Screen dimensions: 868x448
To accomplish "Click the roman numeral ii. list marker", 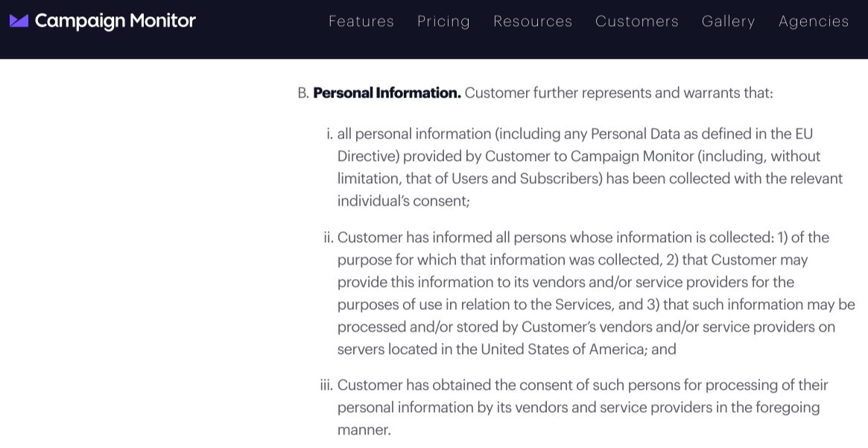I will pos(329,238).
